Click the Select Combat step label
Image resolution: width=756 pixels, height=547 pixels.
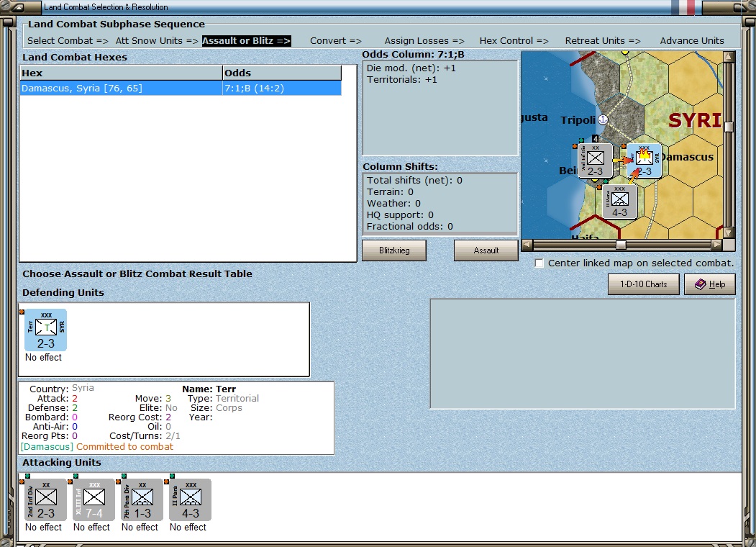(68, 41)
